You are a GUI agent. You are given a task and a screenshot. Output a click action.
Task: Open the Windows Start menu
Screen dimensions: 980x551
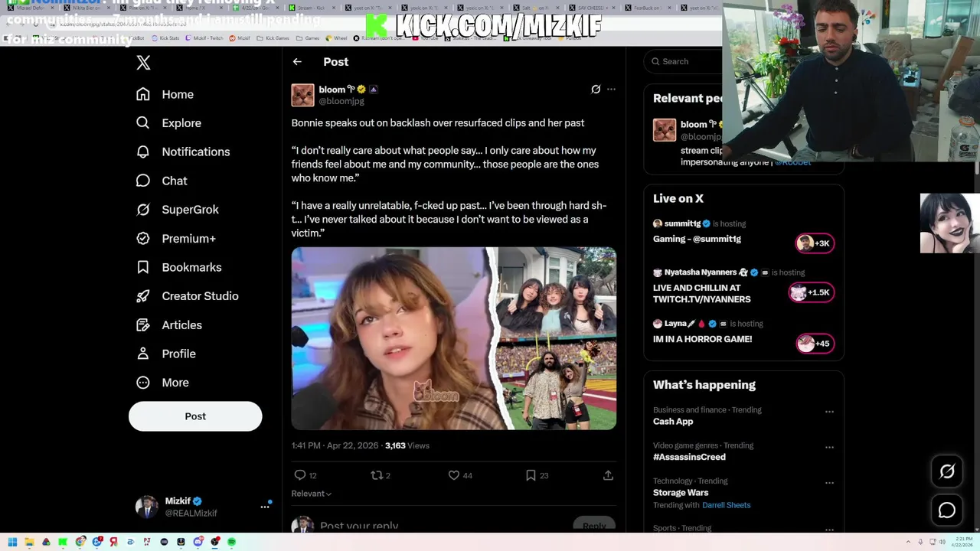tap(12, 542)
